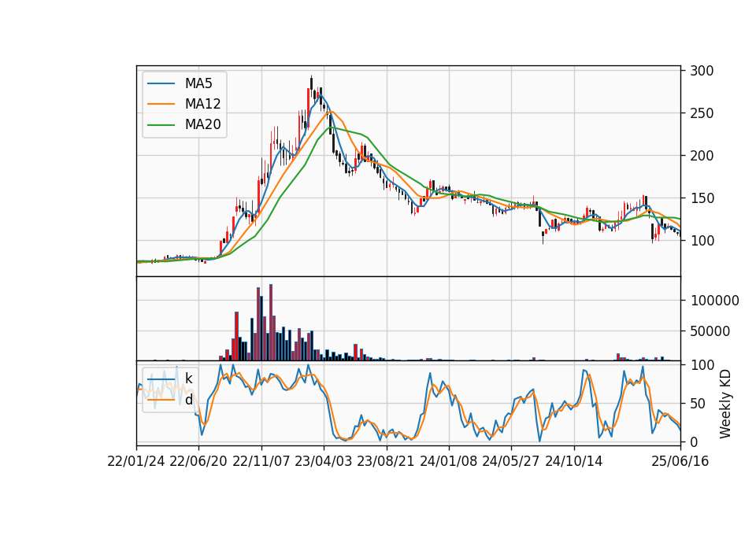Click the 23/04/03 date label
This screenshot has width=756, height=543.
tap(324, 461)
